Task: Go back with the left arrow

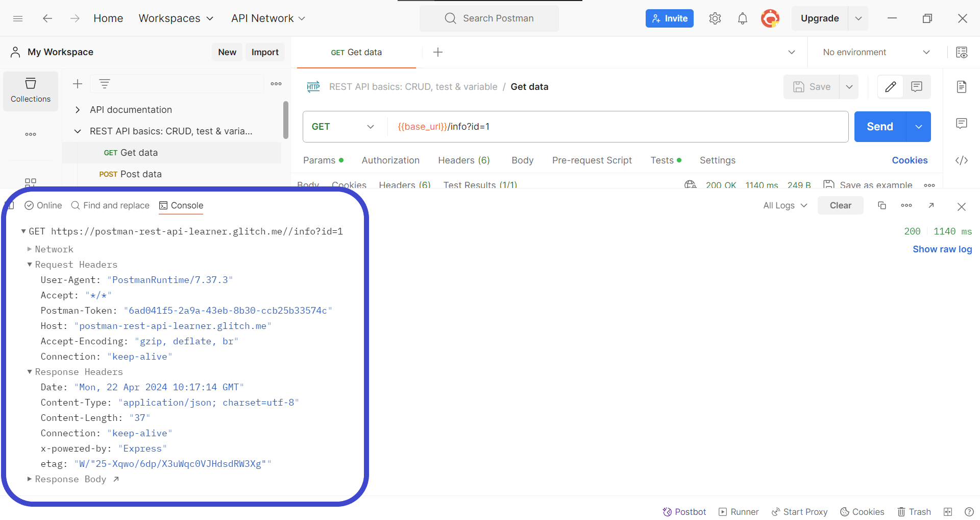Action: click(47, 18)
